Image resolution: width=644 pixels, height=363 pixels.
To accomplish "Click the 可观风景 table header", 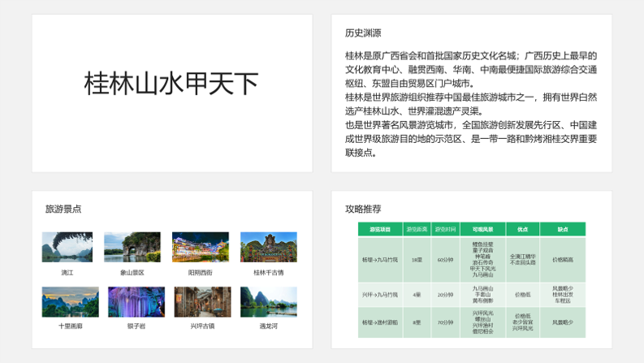I will [x=483, y=229].
